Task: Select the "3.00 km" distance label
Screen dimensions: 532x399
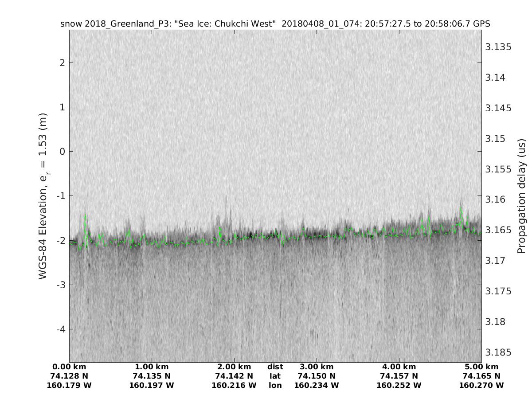Action: [x=317, y=367]
